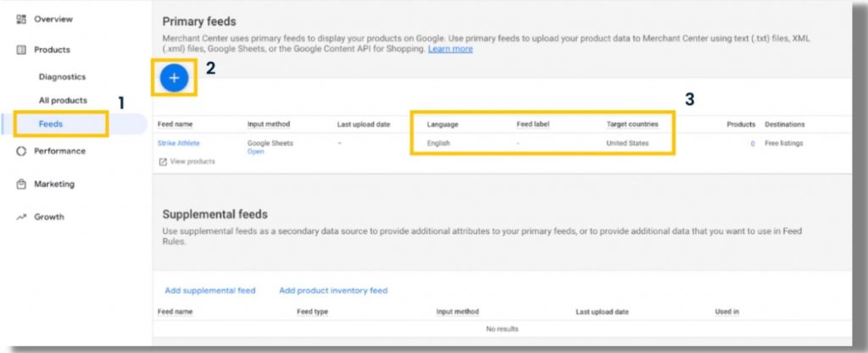The width and height of the screenshot is (868, 353).
Task: Click the Target countries column header
Action: (632, 124)
